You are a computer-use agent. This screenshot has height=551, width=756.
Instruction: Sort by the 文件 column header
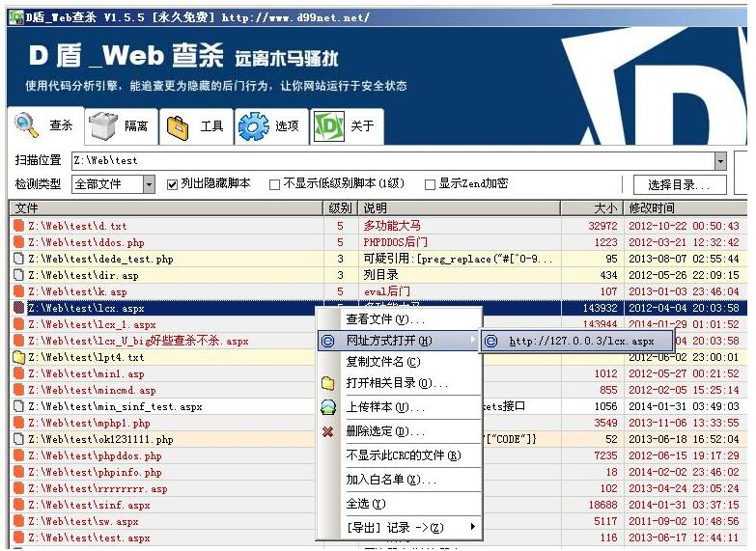point(166,208)
